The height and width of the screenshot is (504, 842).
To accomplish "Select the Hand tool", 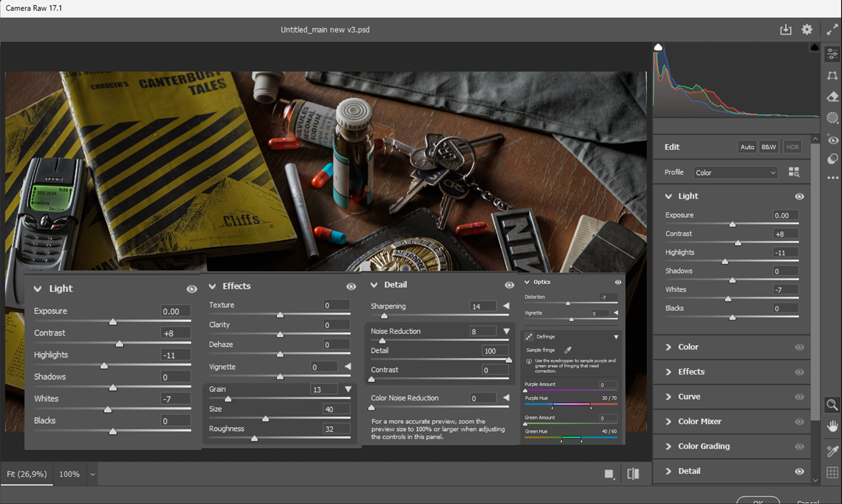I will pos(832,426).
